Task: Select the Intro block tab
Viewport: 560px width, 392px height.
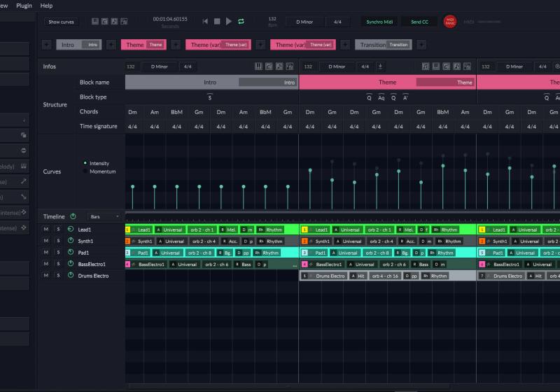Action: point(79,45)
